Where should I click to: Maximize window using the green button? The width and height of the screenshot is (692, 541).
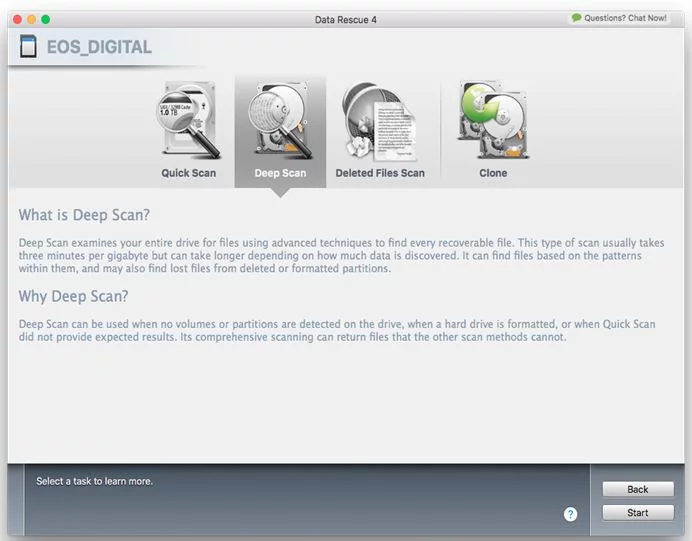click(45, 19)
